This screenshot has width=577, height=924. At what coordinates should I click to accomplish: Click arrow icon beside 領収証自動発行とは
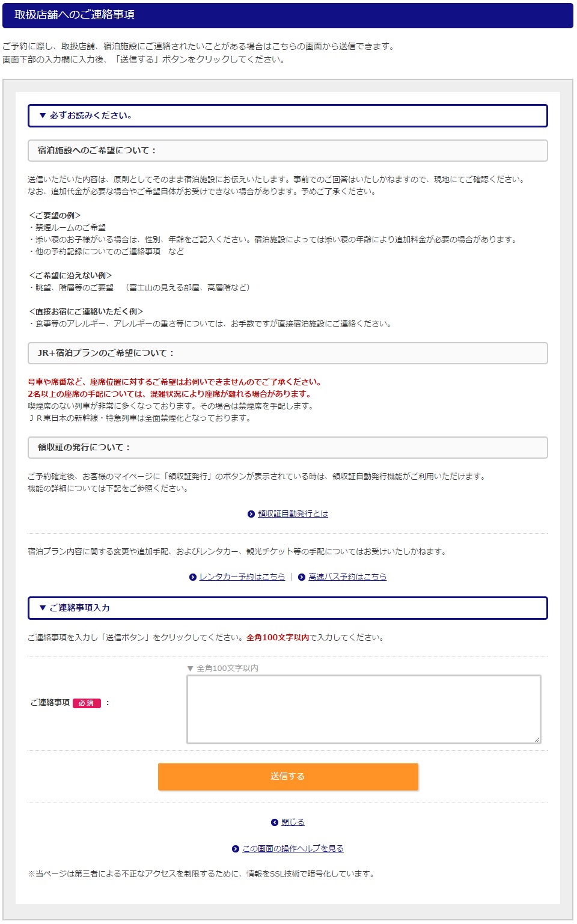pos(251,514)
